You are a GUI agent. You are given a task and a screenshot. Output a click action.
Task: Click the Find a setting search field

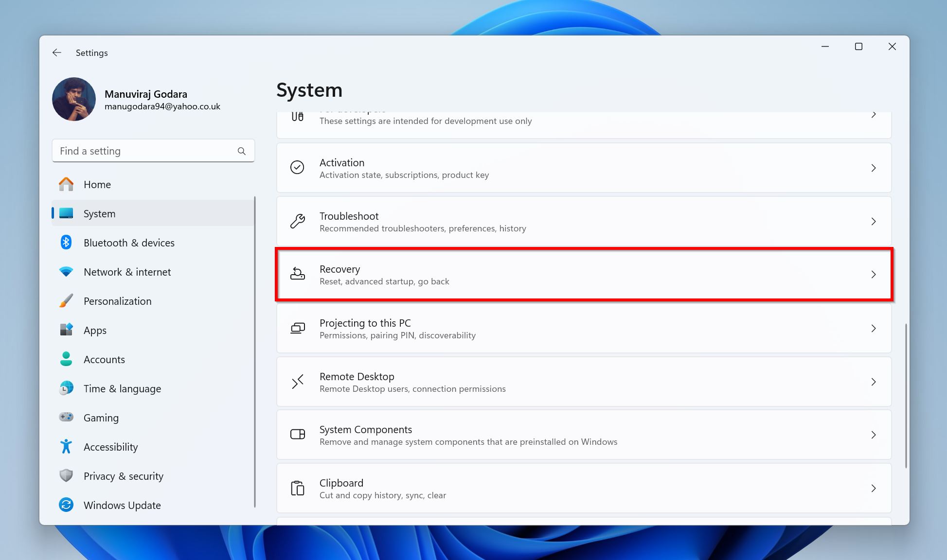point(153,151)
